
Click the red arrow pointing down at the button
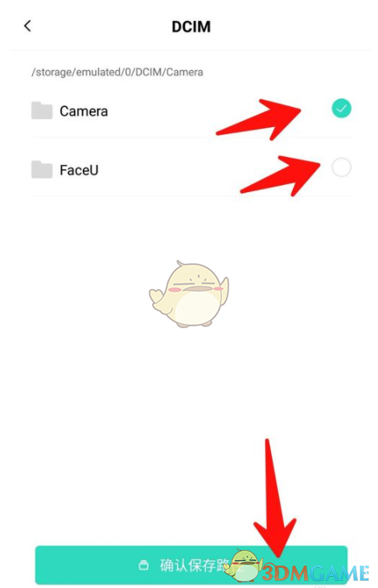274,498
